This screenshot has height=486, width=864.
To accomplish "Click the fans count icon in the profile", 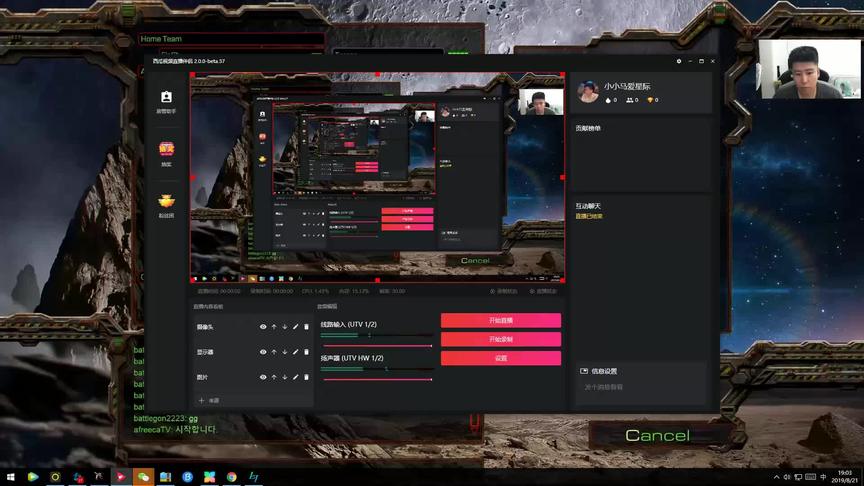I will pos(629,100).
